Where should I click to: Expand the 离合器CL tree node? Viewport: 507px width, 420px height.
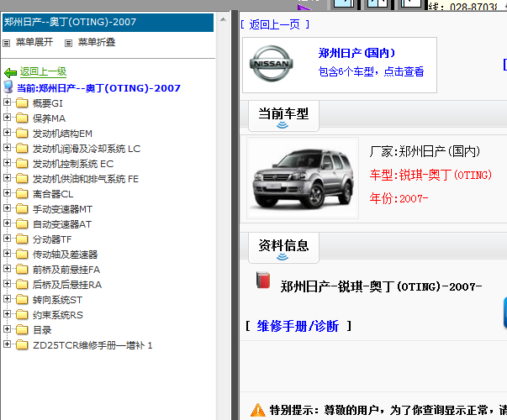pyautogui.click(x=7, y=193)
